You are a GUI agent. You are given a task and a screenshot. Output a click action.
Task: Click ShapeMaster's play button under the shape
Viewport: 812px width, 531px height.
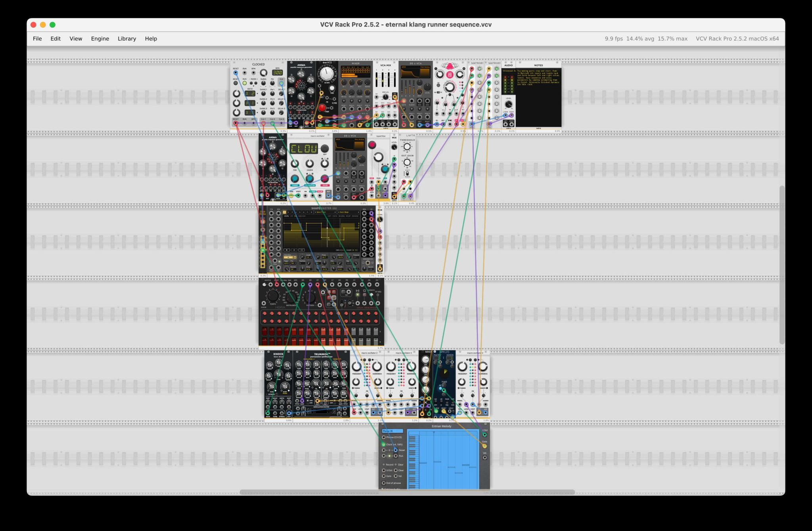pos(287,250)
